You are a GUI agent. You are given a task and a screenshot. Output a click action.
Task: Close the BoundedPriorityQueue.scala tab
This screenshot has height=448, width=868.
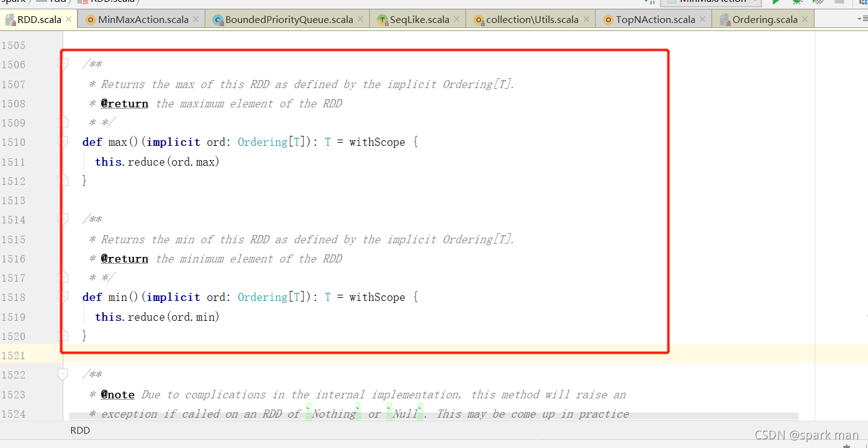[x=361, y=19]
